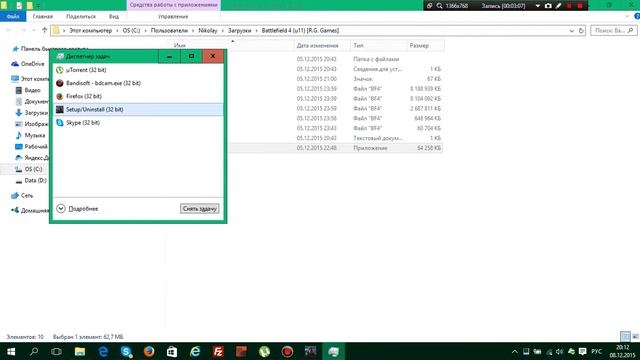Open OneDrive in navigation pane
640x360 pixels.
click(x=28, y=64)
